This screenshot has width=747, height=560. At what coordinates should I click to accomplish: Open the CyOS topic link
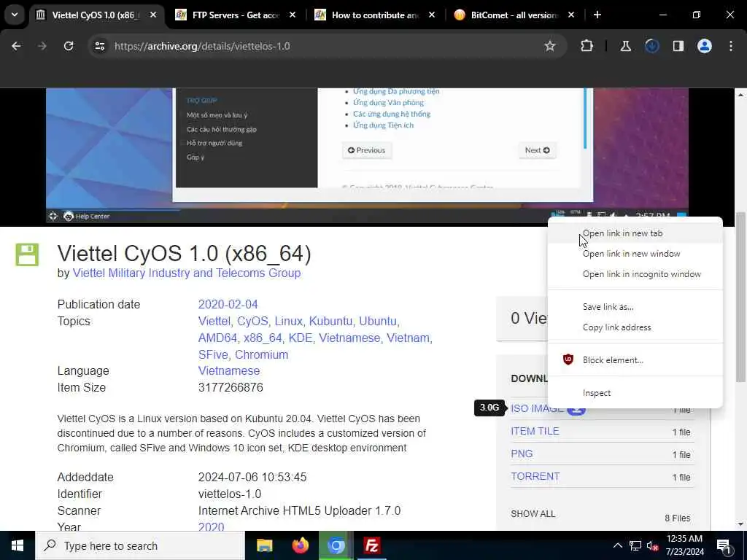[252, 322]
